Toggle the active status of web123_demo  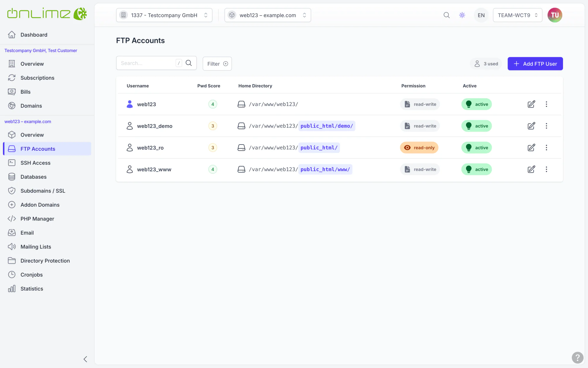pos(477,126)
